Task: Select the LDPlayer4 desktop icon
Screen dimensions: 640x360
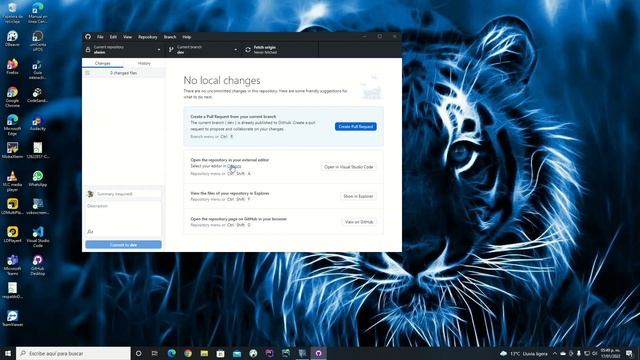Action: click(x=12, y=235)
